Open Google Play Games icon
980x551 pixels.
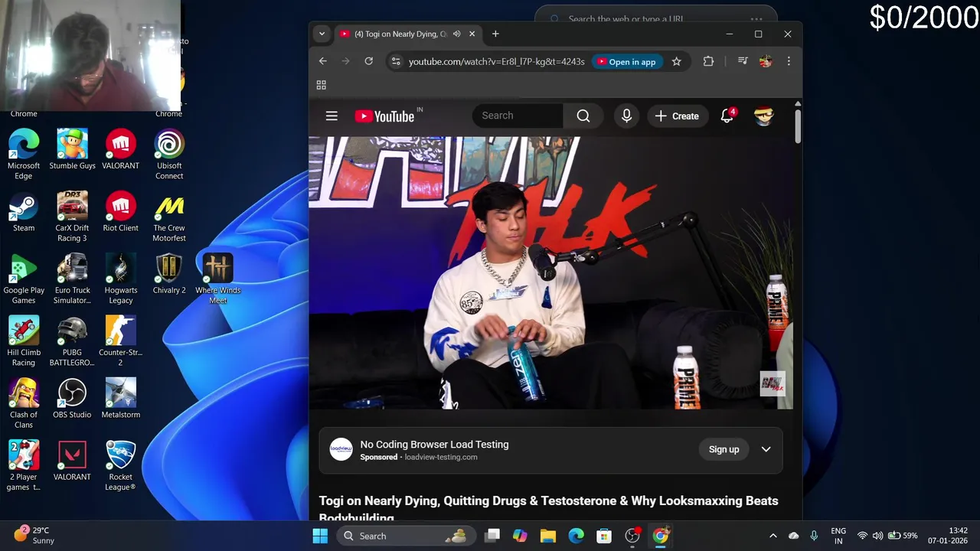click(24, 279)
